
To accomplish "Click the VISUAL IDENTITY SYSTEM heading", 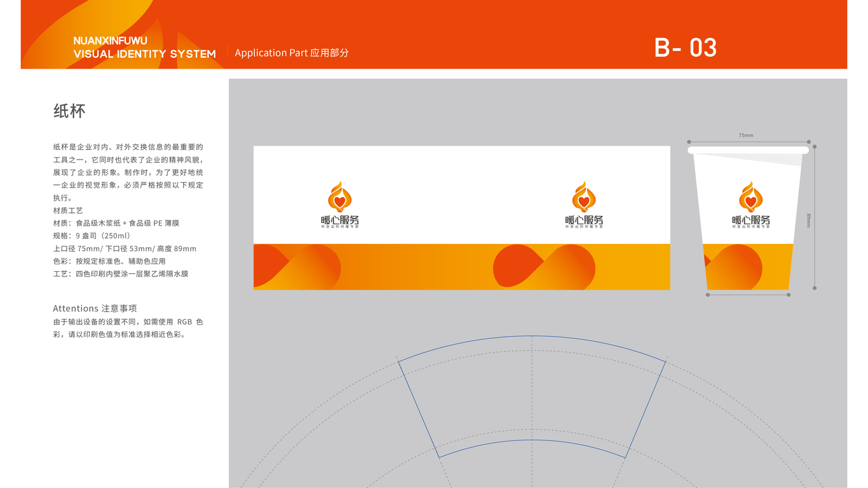I will coord(145,54).
